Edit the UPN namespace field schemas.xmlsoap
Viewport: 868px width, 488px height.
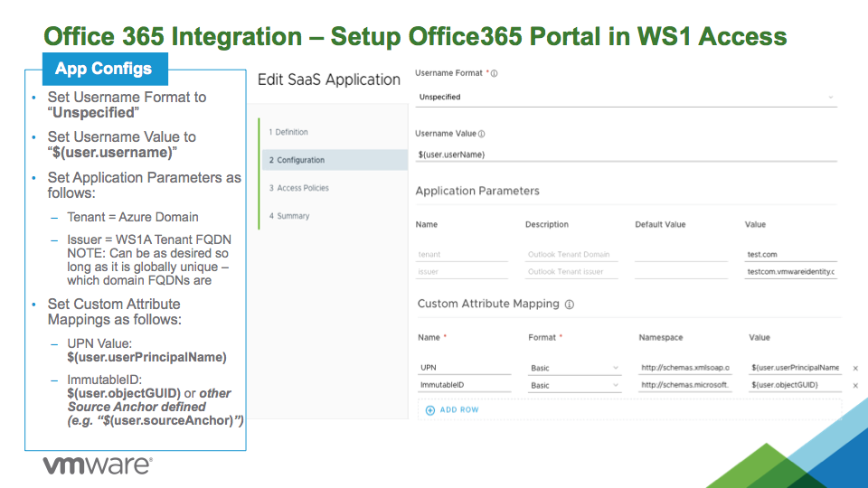684,368
